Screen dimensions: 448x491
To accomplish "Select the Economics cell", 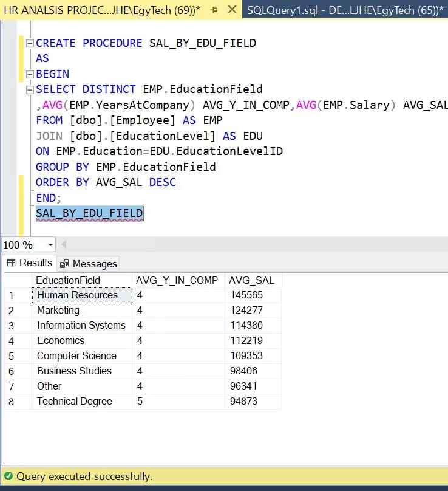I will 82,341.
